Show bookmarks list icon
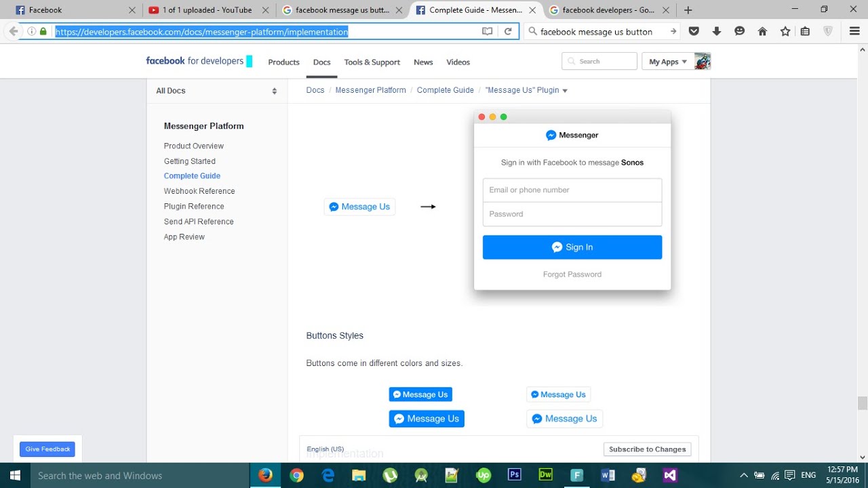The height and width of the screenshot is (488, 868). pos(805,31)
